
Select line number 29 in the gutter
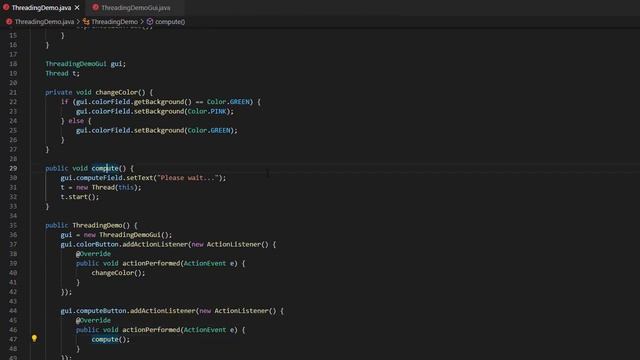click(13, 168)
